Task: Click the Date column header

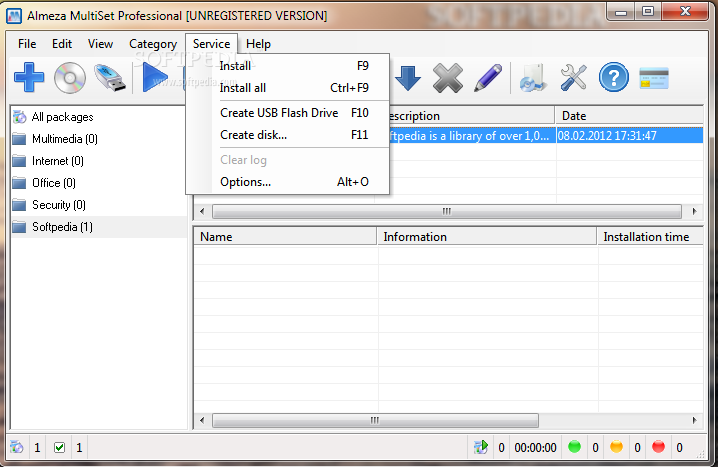Action: pyautogui.click(x=629, y=116)
